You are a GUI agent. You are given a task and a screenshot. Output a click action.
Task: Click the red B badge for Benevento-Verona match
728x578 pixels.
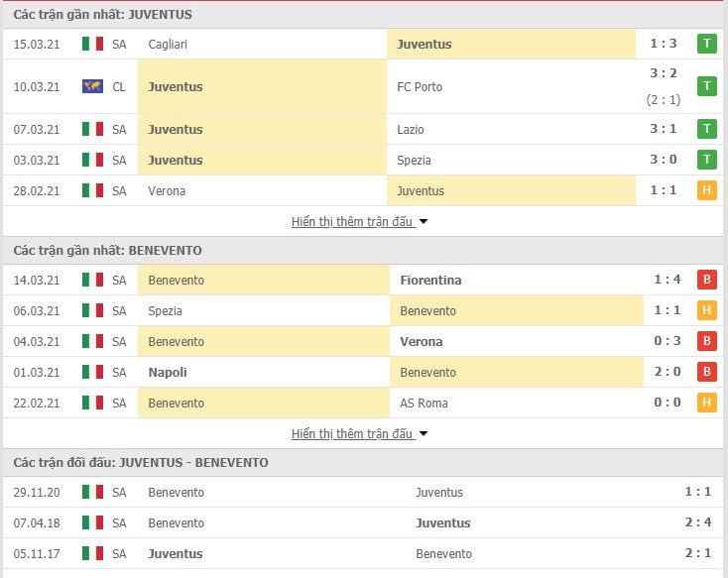coord(706,341)
